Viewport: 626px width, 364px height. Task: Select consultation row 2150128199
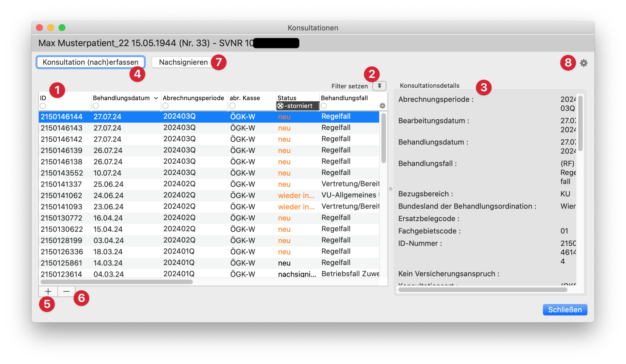click(x=209, y=241)
